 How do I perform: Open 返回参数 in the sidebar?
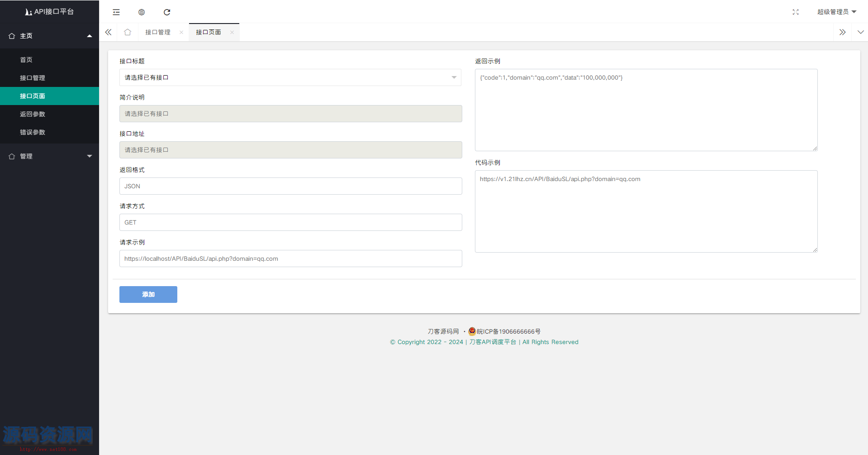[x=50, y=114]
